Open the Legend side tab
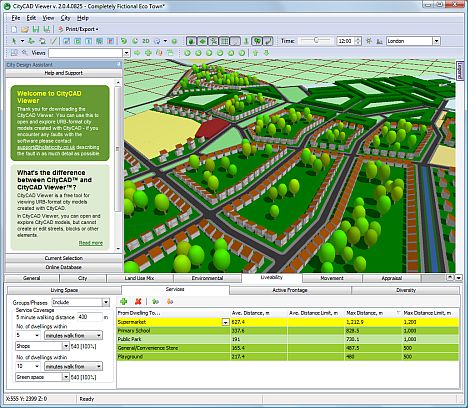This screenshot has height=408, width=468. click(460, 70)
